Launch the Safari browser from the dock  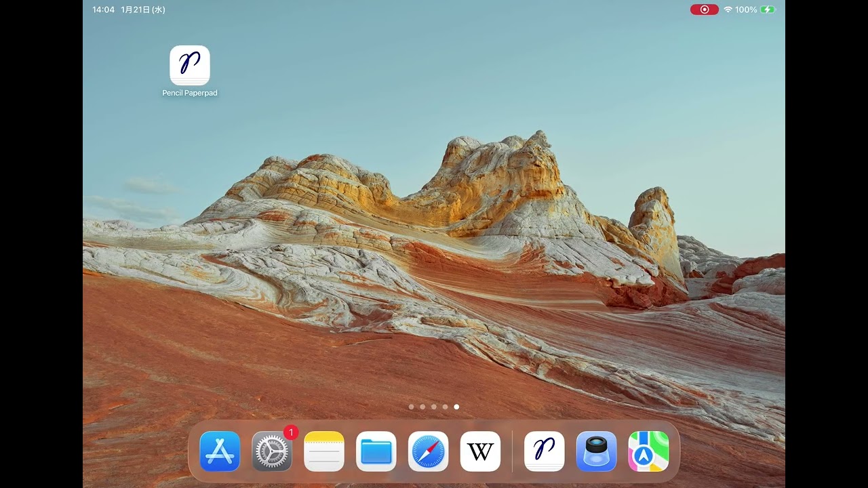[429, 451]
